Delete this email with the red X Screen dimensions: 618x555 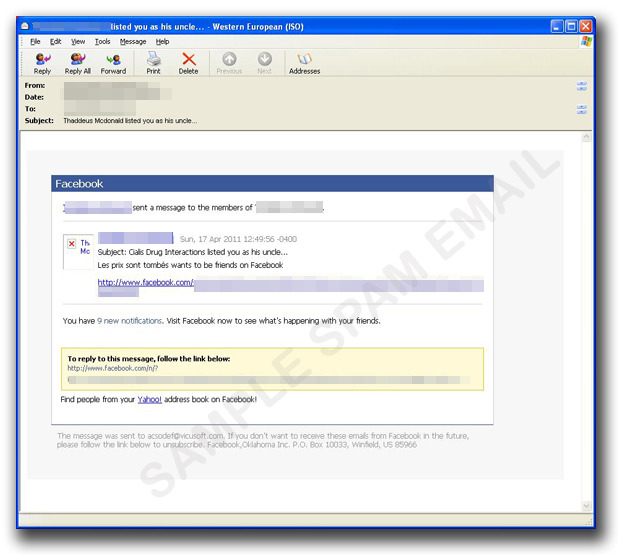pyautogui.click(x=188, y=63)
